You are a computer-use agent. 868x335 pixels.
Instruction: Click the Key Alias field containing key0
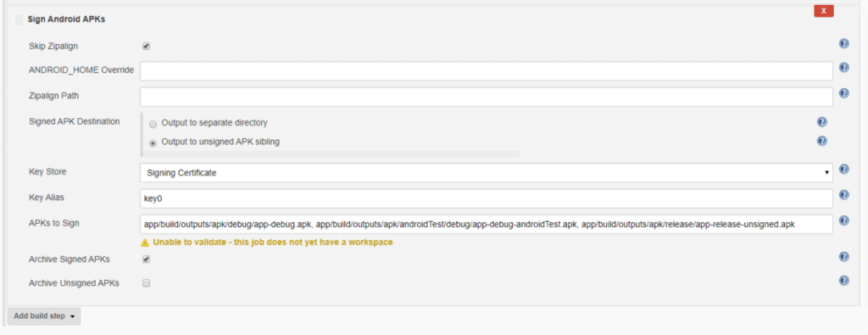tap(487, 198)
